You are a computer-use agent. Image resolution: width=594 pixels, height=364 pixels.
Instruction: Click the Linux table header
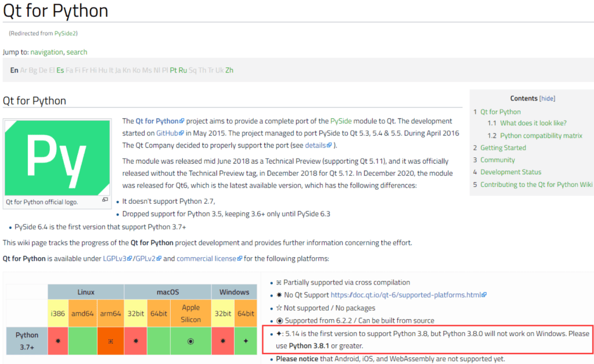tap(86, 292)
